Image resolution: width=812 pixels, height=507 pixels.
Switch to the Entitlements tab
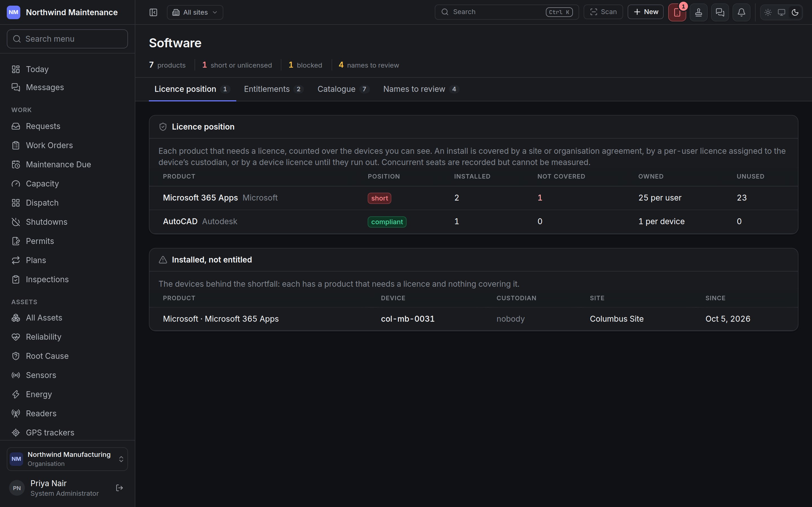click(273, 89)
